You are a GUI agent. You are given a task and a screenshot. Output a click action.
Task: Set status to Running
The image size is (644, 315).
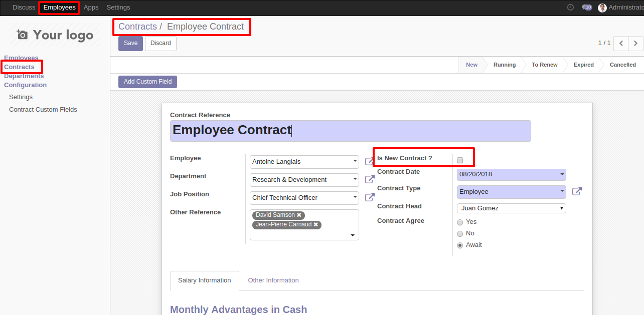(x=505, y=65)
